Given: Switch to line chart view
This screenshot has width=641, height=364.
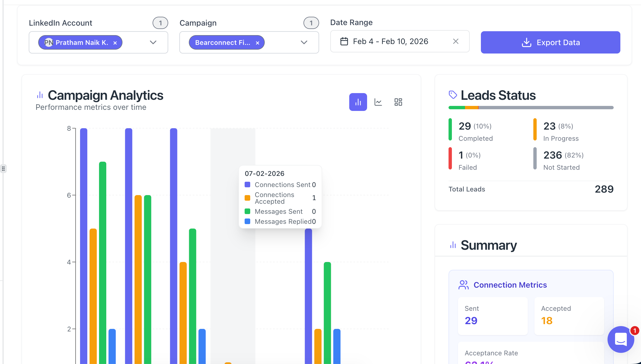Looking at the screenshot, I should [x=378, y=102].
